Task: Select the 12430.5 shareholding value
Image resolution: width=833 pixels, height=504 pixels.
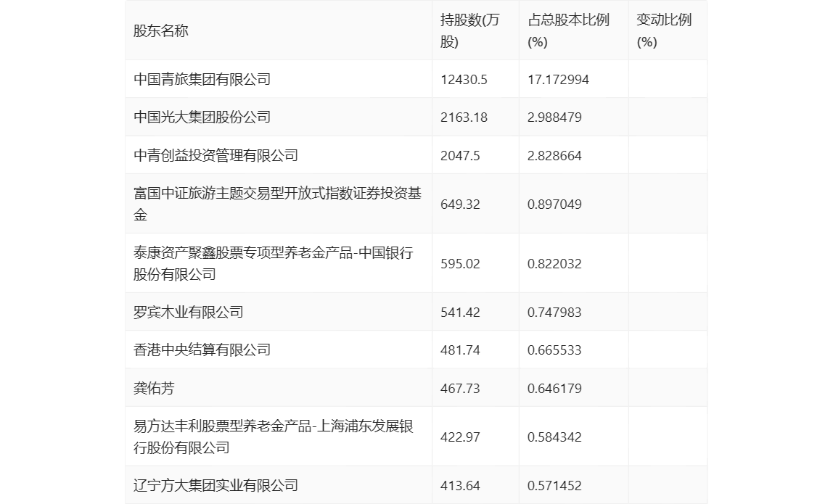Action: coord(464,80)
